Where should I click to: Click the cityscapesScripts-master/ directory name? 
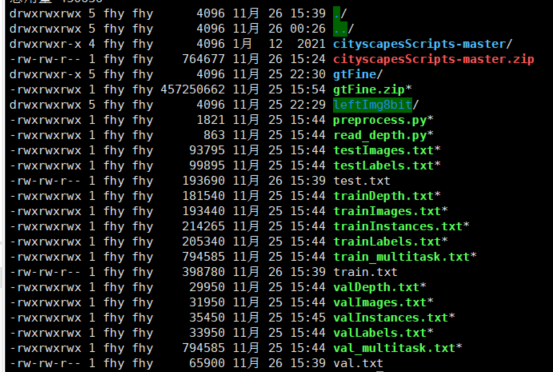pyautogui.click(x=423, y=44)
